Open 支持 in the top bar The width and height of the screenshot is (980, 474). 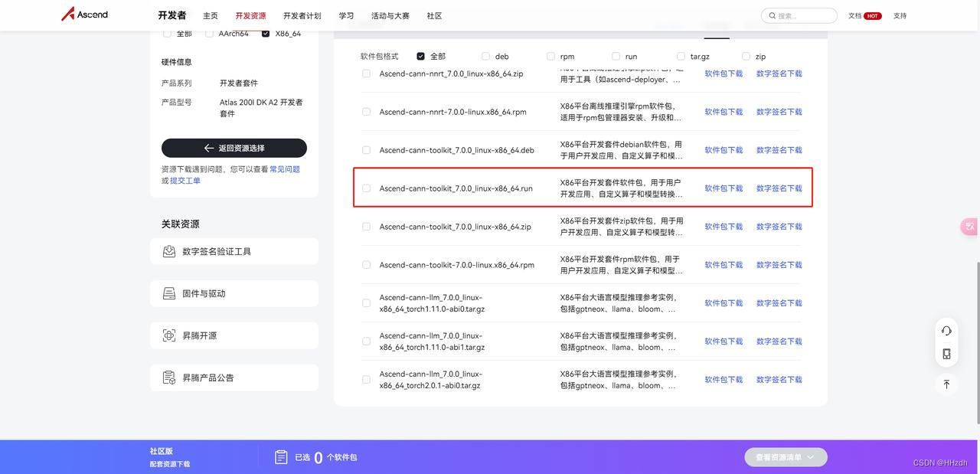click(900, 16)
